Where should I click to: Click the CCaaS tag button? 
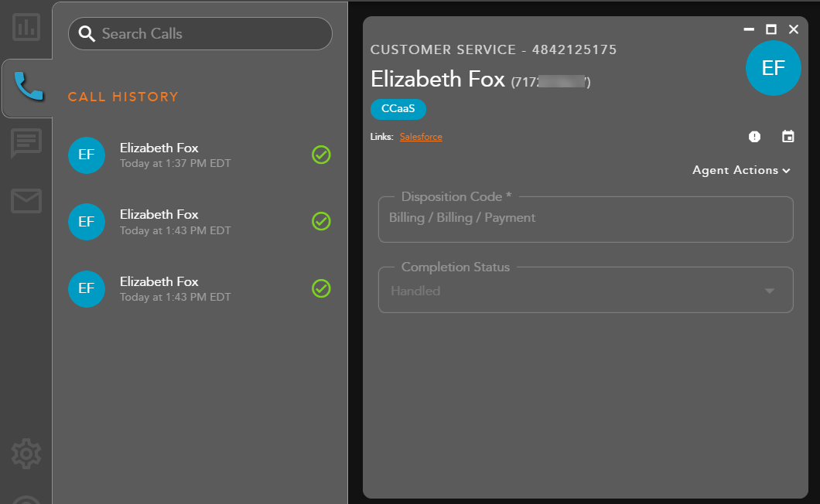pos(398,109)
